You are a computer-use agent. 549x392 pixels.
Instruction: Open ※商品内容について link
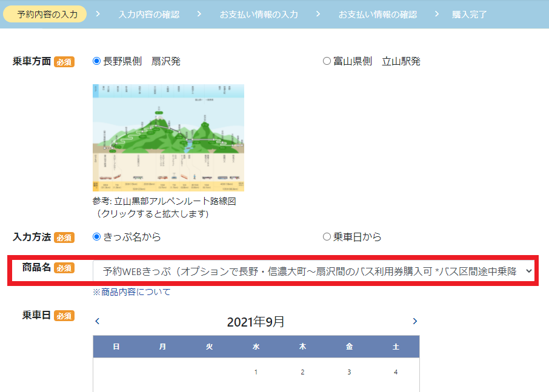click(x=131, y=292)
